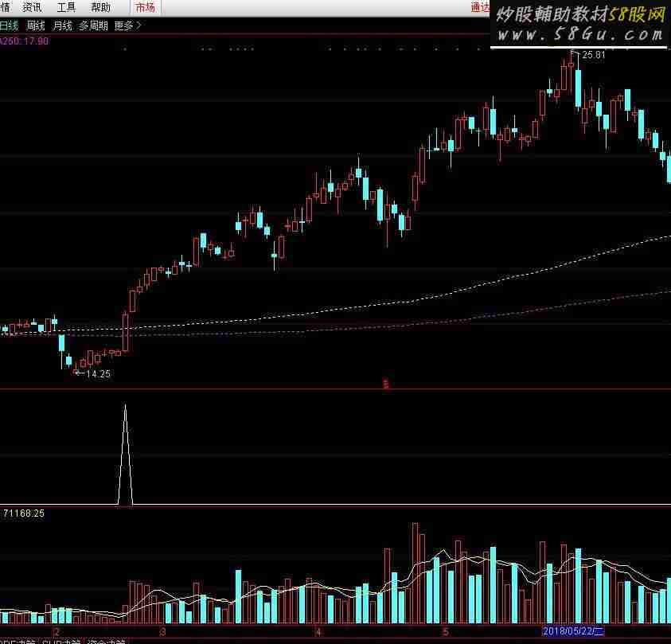This screenshot has height=644, width=671.
Task: Click the 25.81 high price label
Action: (594, 55)
